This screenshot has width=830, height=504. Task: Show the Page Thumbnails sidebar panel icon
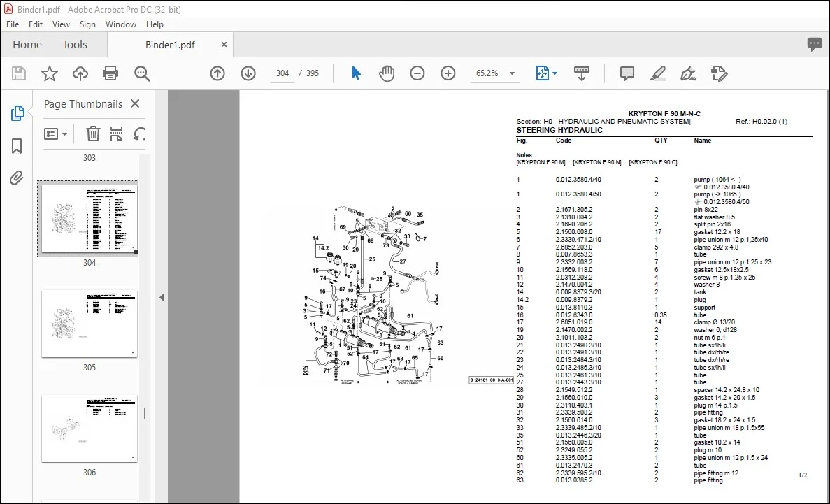click(17, 113)
